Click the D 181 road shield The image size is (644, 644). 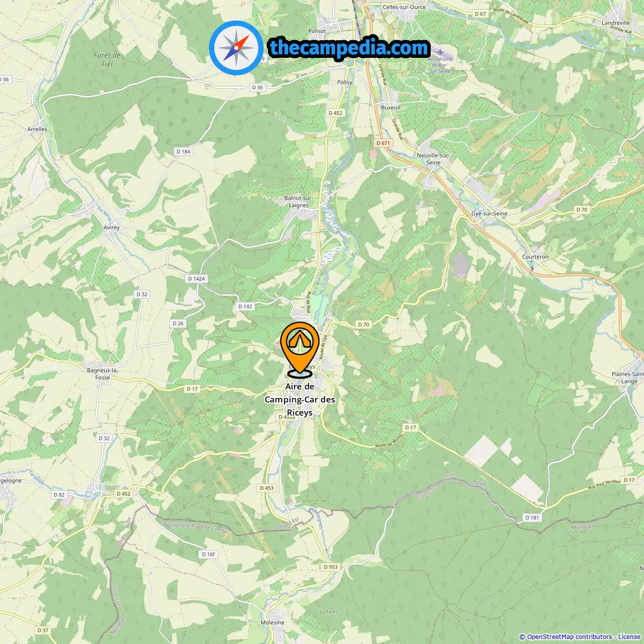pyautogui.click(x=532, y=517)
